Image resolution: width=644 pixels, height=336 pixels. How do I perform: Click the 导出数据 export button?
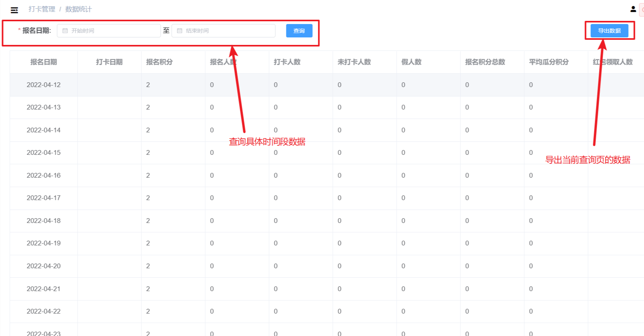(x=609, y=31)
